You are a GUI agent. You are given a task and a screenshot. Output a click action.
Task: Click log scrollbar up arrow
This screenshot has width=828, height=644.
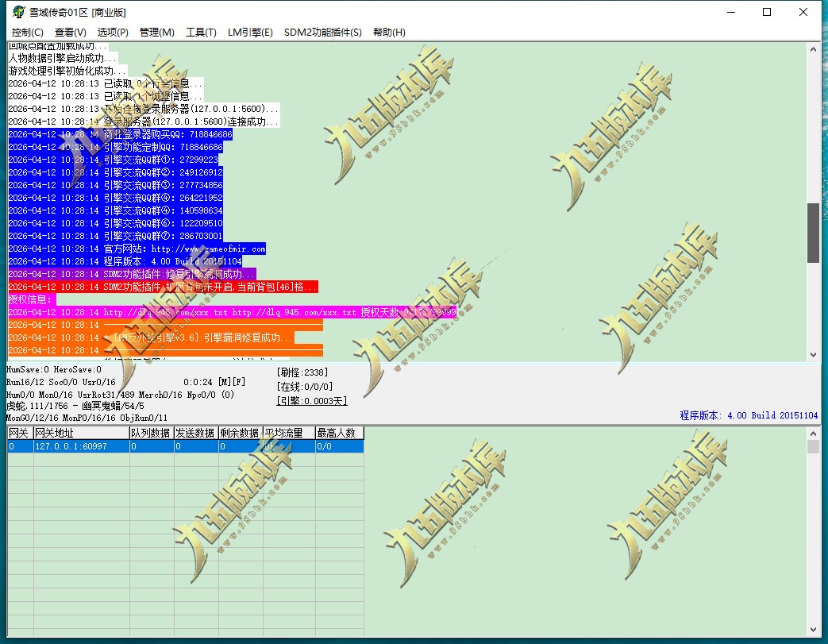tap(813, 49)
